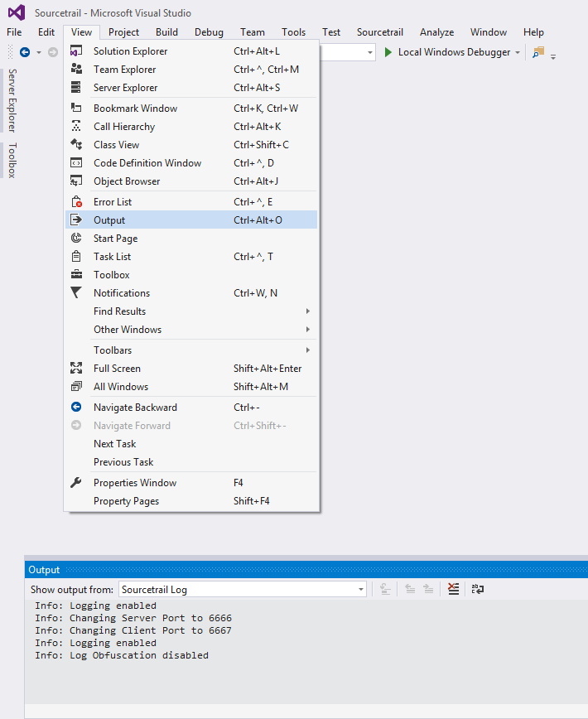Expand the Find Results submenu

(x=307, y=311)
